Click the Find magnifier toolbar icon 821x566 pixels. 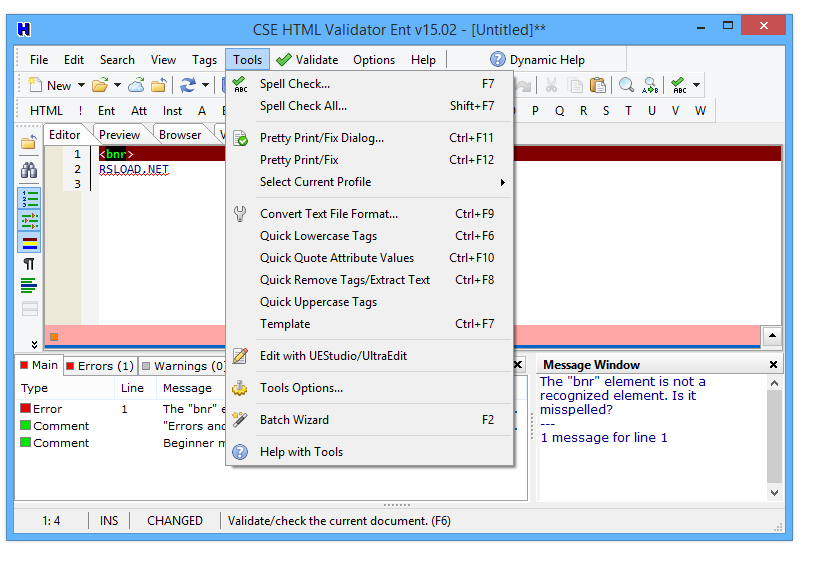626,85
